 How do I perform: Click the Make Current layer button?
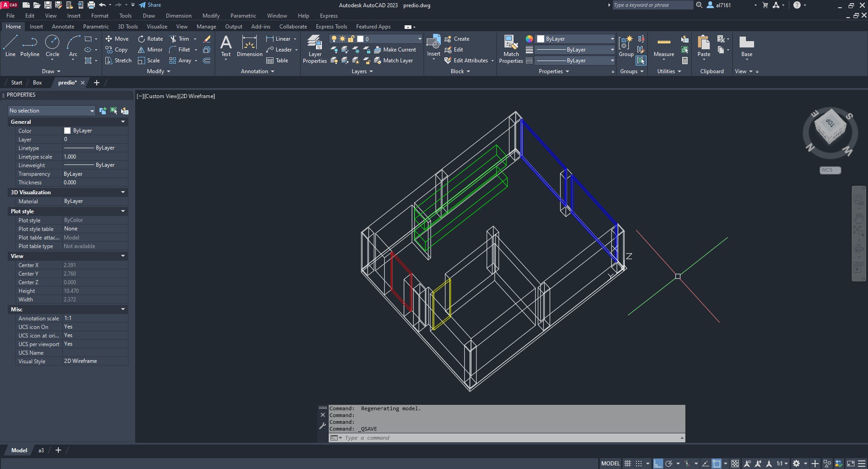(395, 50)
